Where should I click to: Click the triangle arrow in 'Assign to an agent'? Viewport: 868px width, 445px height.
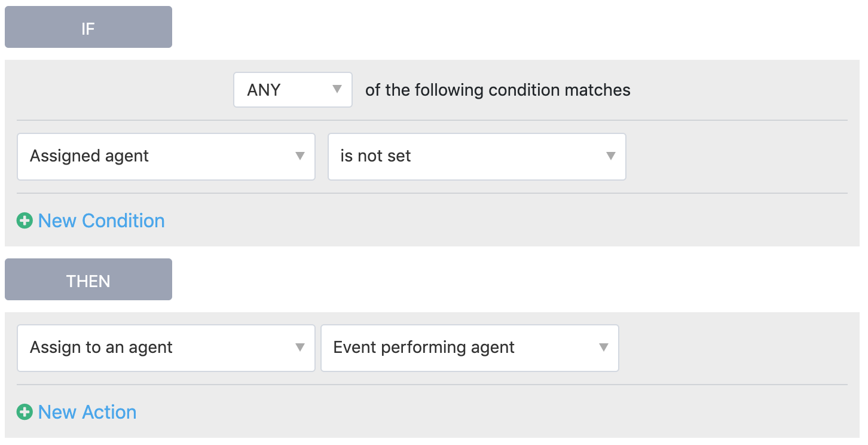coord(300,348)
